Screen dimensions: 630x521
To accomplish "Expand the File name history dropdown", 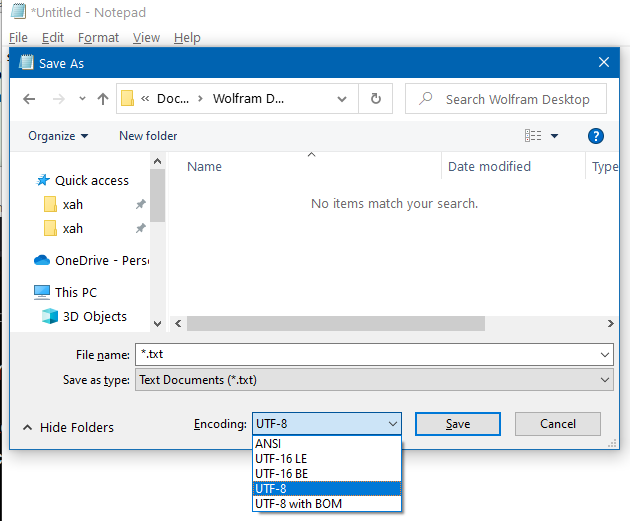I will pos(605,355).
